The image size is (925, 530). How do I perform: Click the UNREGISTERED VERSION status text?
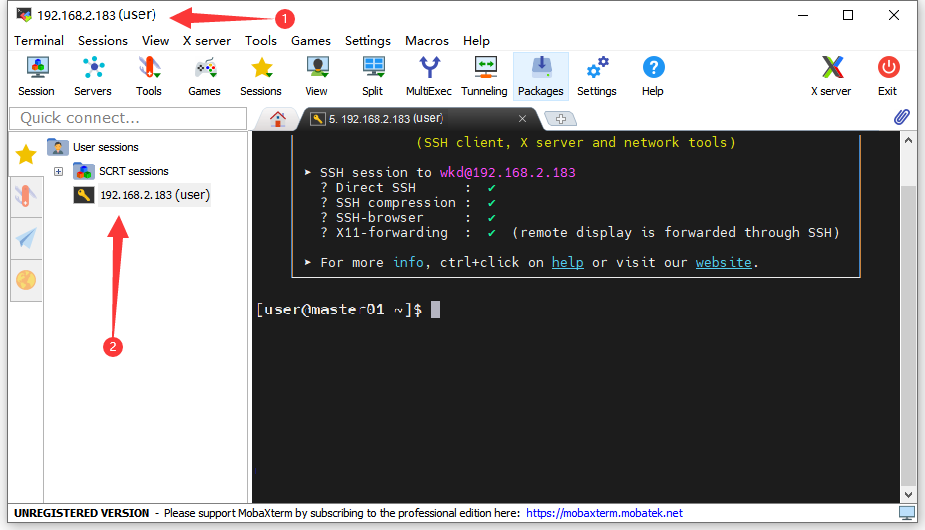click(x=81, y=513)
